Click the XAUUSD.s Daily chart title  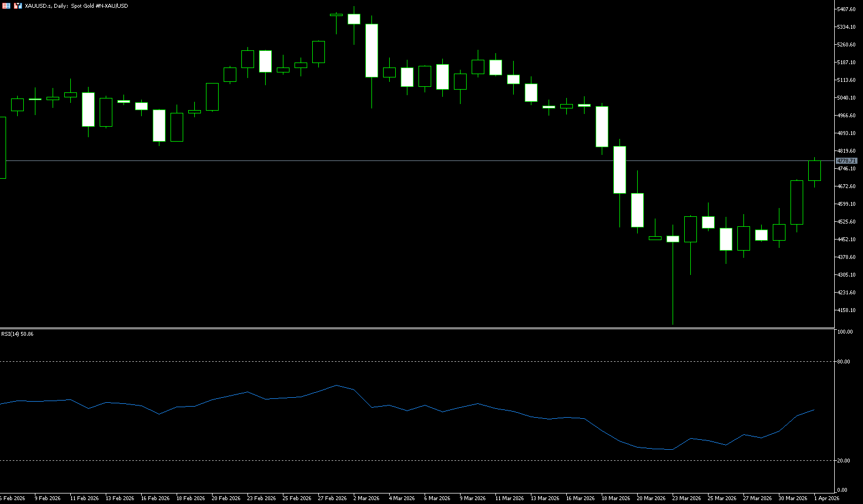(x=76, y=6)
